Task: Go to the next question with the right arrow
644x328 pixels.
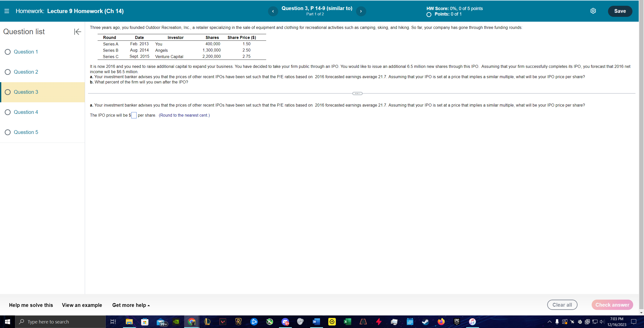Action: (x=361, y=11)
